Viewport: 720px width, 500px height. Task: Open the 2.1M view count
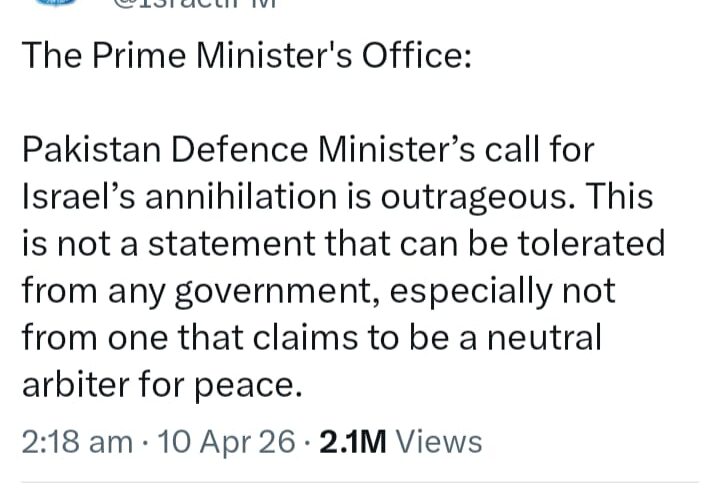pyautogui.click(x=352, y=440)
